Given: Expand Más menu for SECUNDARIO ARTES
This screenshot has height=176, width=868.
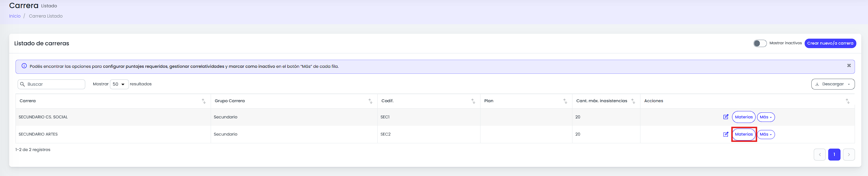Looking at the screenshot, I should pyautogui.click(x=766, y=134).
